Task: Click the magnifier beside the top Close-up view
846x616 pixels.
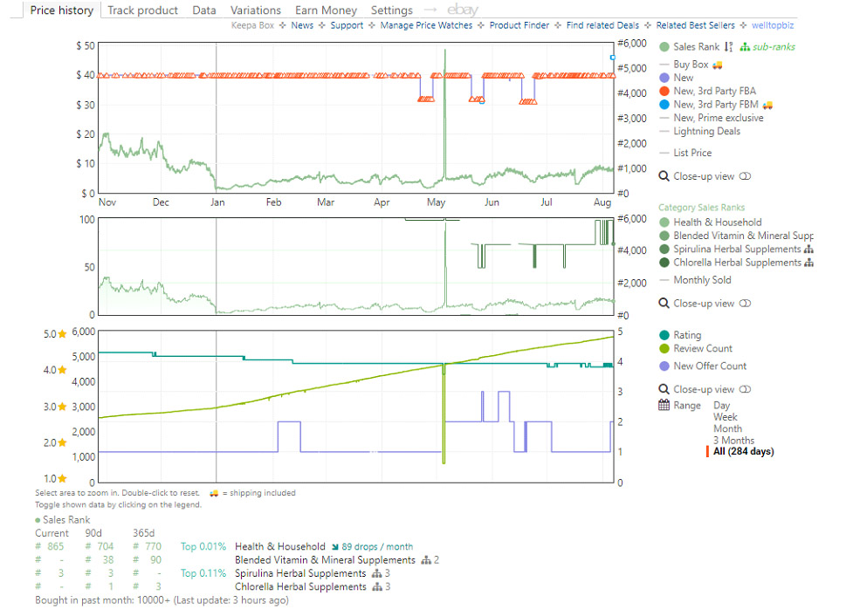Action: 664,176
